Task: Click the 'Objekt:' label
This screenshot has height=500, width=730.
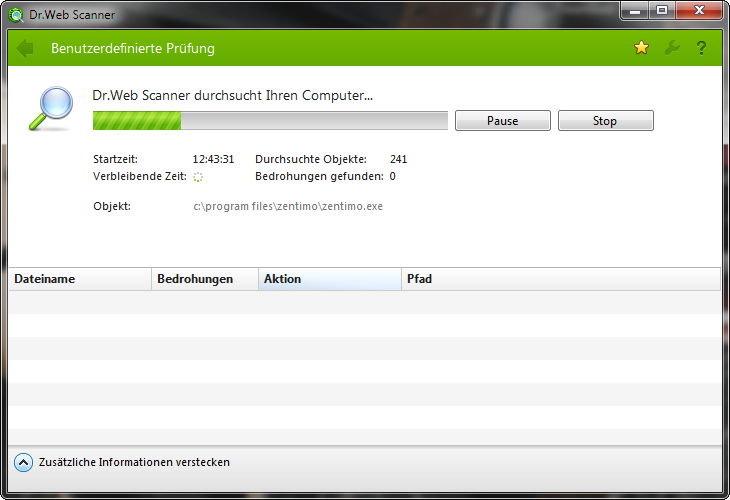Action: [x=112, y=206]
